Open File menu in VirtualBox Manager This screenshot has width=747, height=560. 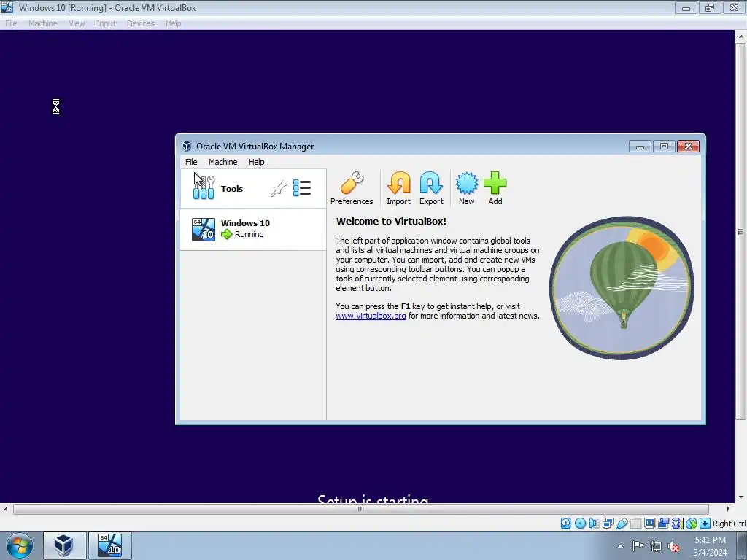pyautogui.click(x=191, y=162)
